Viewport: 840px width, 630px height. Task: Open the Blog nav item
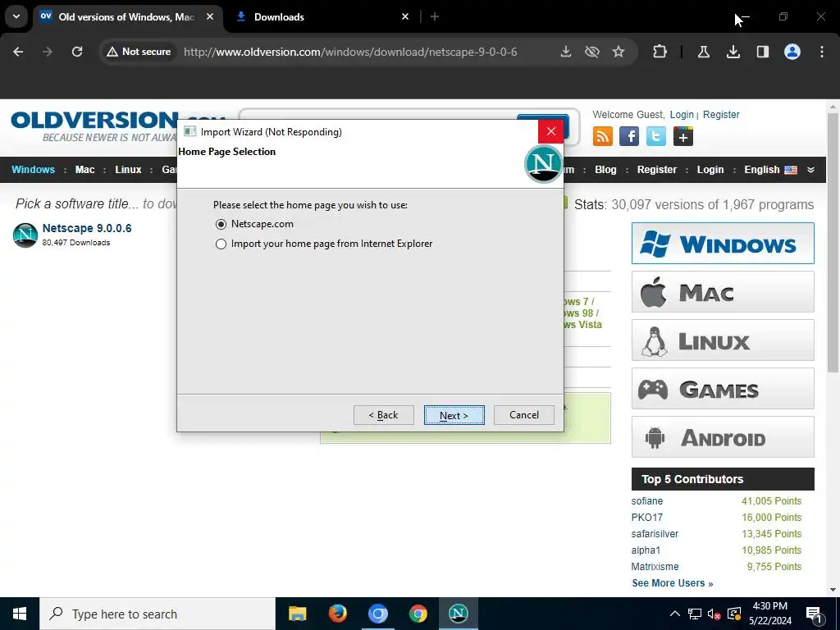click(605, 170)
